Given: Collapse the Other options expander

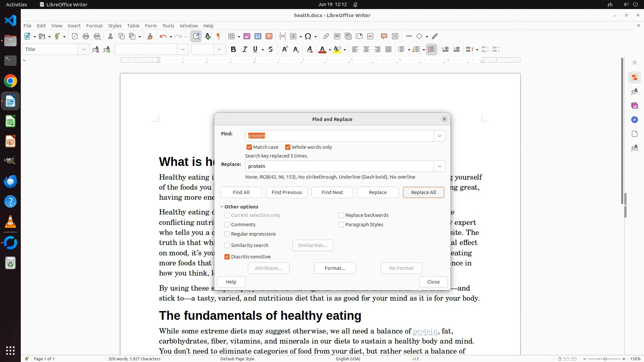Looking at the screenshot, I should point(222,207).
